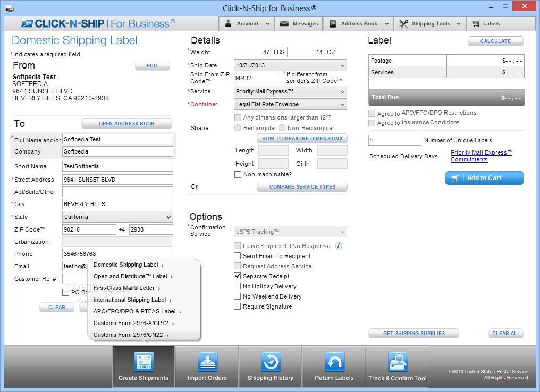Click info icon beside Leave Shipment option
540x392 pixels.
(339, 246)
